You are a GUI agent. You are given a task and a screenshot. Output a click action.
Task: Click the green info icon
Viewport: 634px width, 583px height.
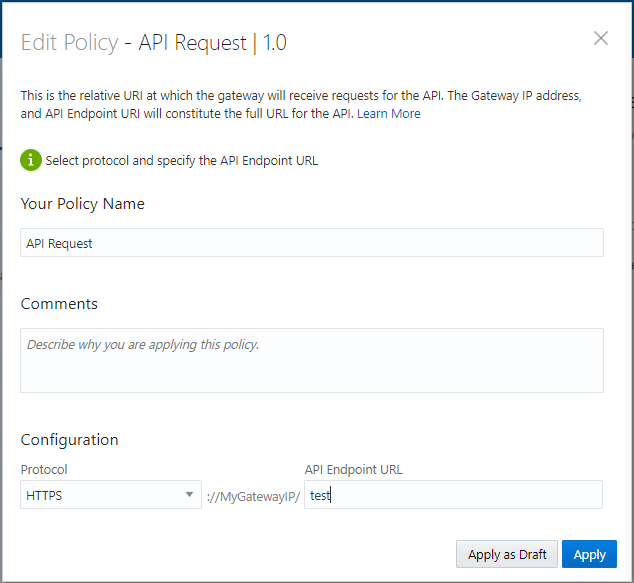pos(31,160)
